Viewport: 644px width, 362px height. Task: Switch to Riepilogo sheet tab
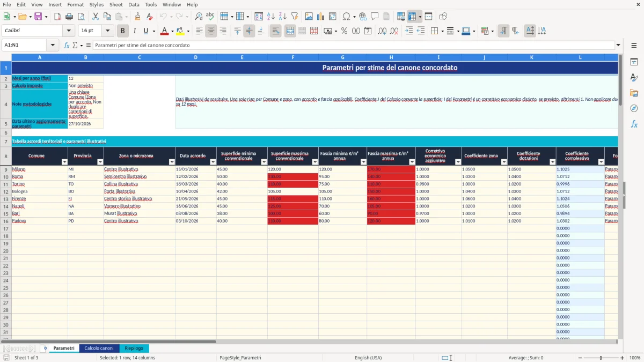134,349
